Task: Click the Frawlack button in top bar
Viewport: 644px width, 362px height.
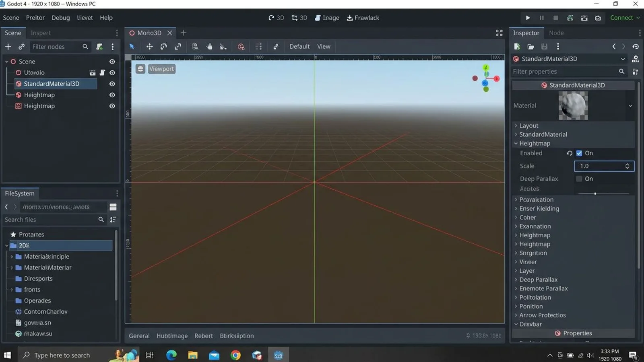Action: point(363,18)
